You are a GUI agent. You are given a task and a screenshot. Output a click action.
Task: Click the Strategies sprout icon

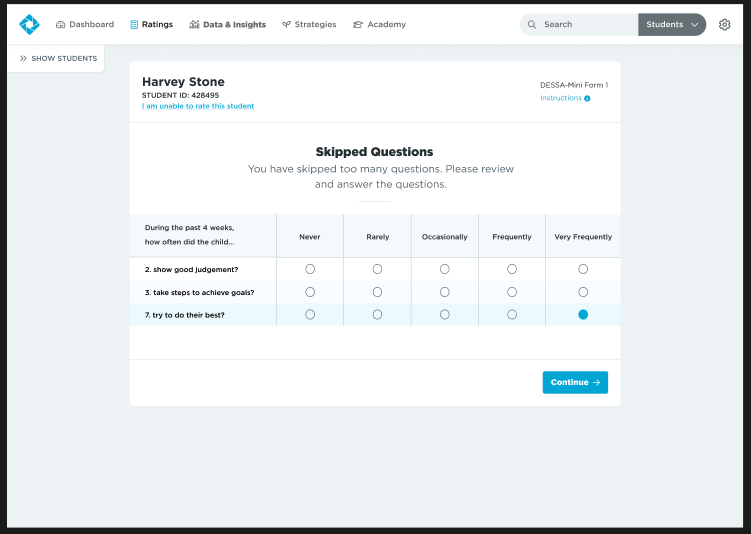click(286, 24)
